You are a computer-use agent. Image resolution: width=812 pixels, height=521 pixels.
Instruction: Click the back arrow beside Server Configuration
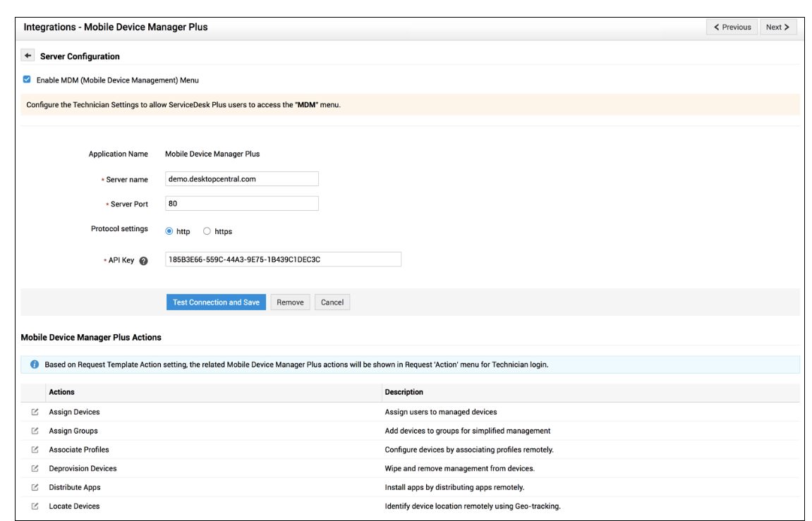click(x=28, y=56)
